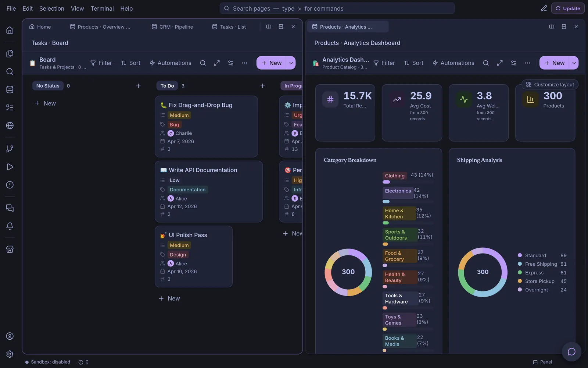Open the Write API Documentation card
588x368 pixels.
209,191
